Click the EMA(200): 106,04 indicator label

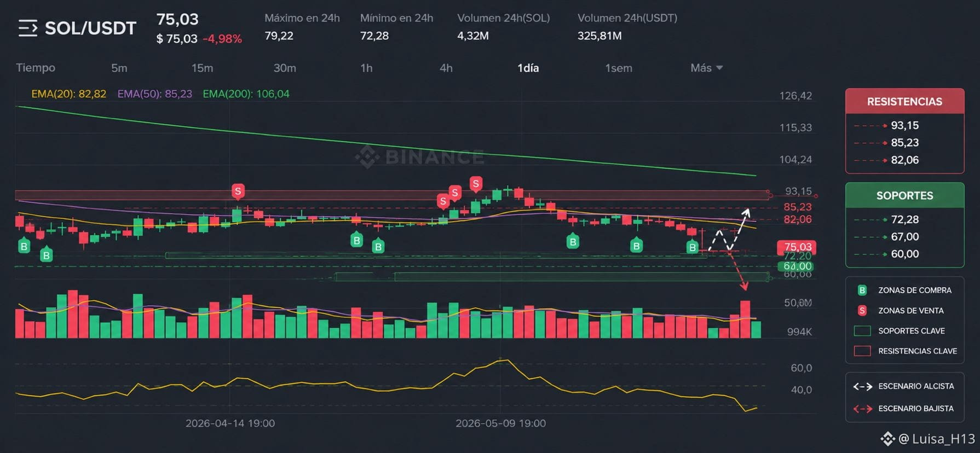pos(246,94)
